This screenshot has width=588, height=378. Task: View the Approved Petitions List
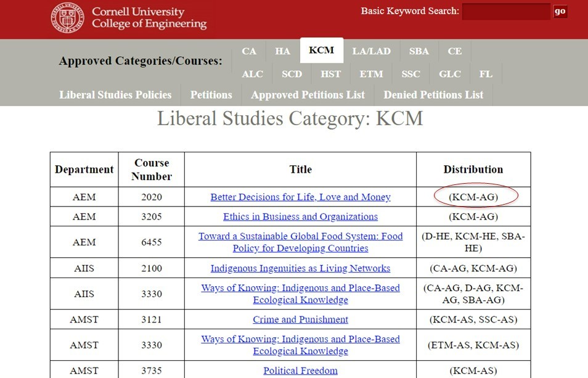click(308, 95)
